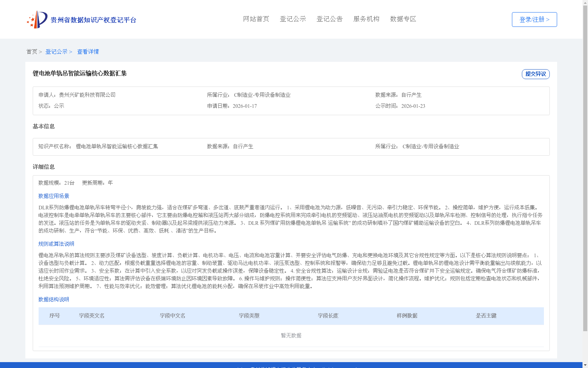Click the 数据应用场景 heading

[54, 196]
